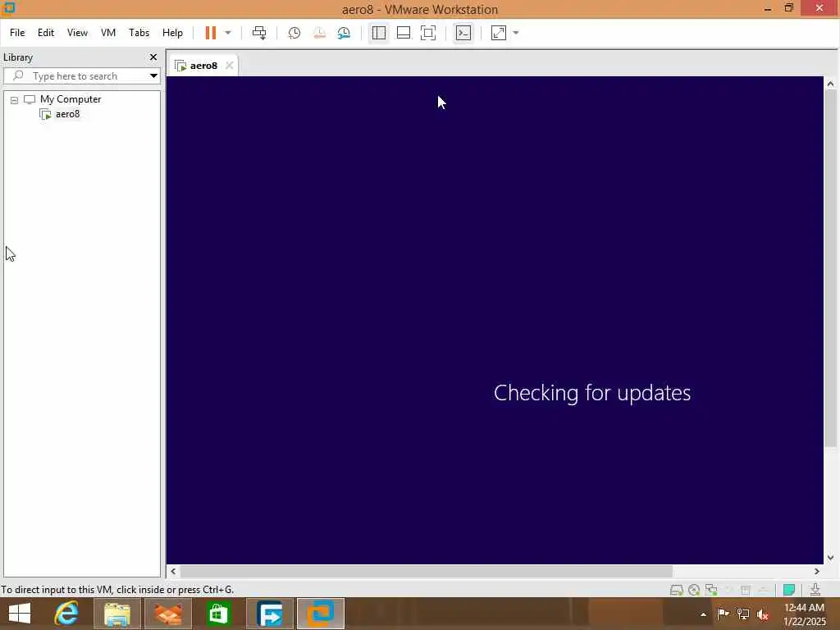Open File Explorer from the taskbar
The height and width of the screenshot is (630, 840).
116,614
